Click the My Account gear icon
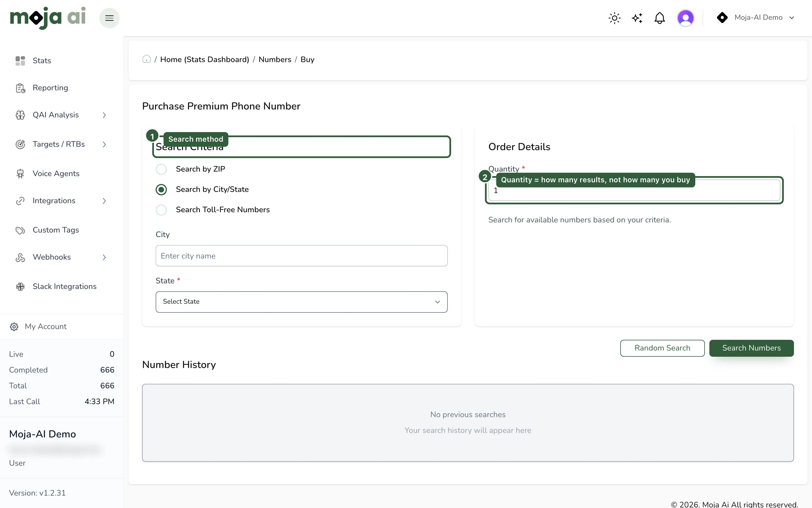Viewport: 812px width, 508px height. (x=14, y=327)
